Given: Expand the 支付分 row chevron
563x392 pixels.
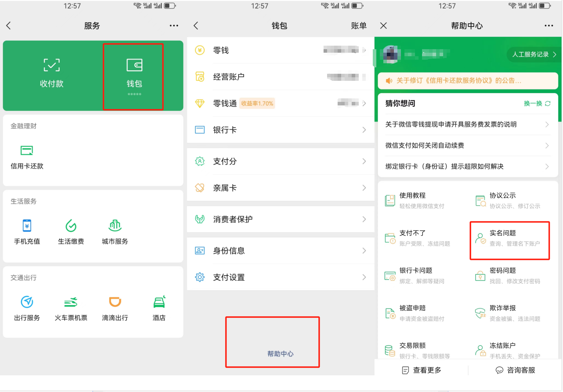Looking at the screenshot, I should coord(364,161).
